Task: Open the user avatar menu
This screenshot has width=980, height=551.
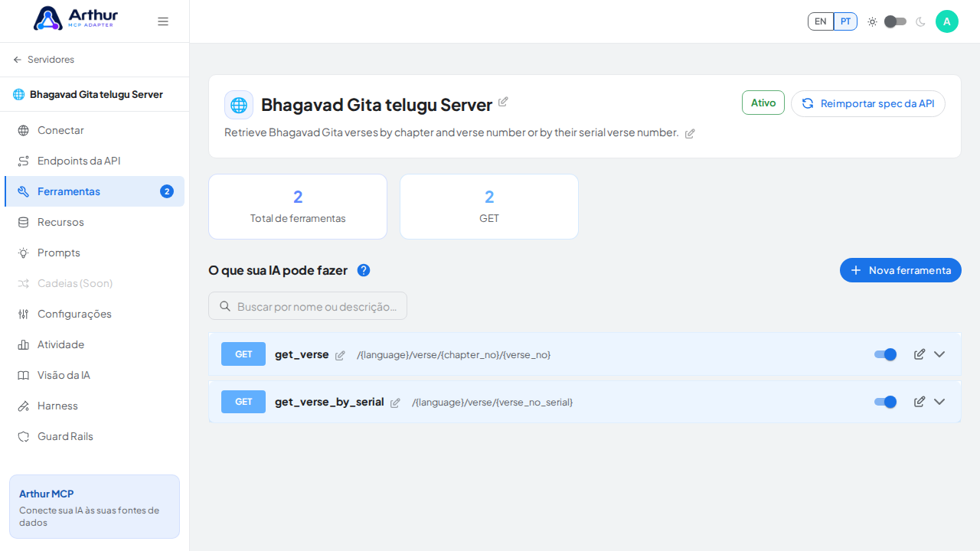Action: click(x=947, y=21)
